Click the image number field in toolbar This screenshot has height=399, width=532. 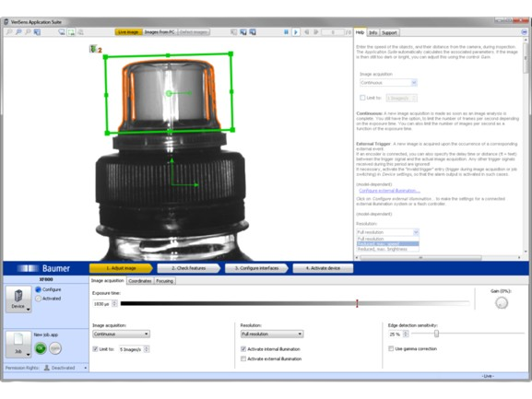(x=333, y=32)
